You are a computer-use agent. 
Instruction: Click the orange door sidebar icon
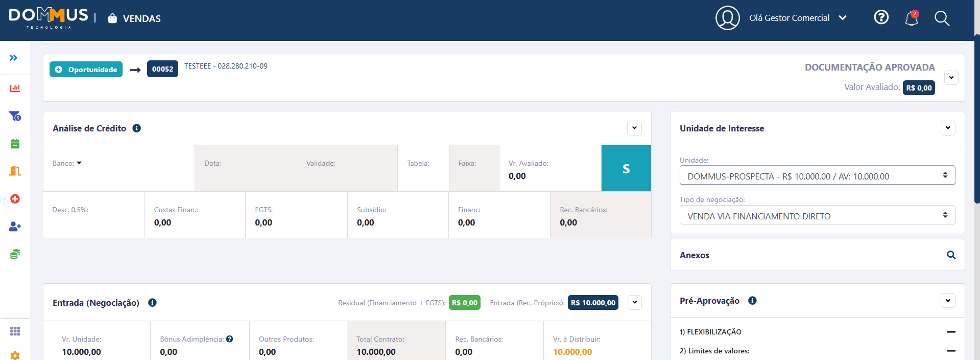click(x=15, y=171)
